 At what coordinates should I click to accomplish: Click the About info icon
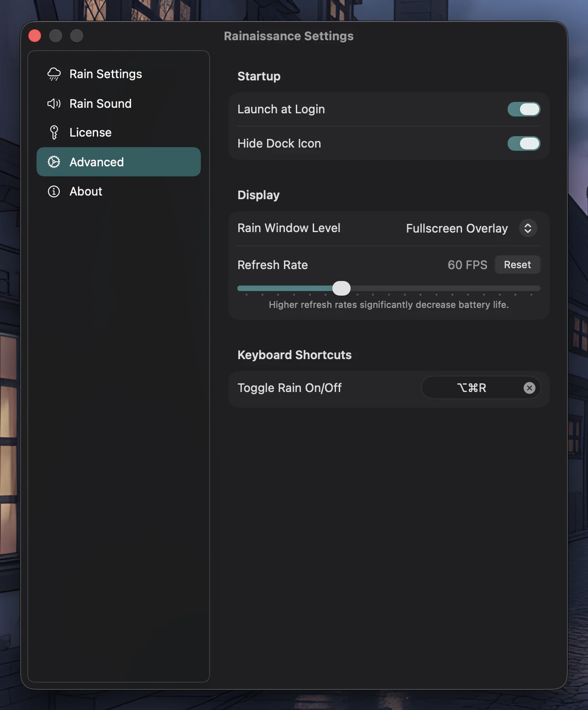click(53, 191)
